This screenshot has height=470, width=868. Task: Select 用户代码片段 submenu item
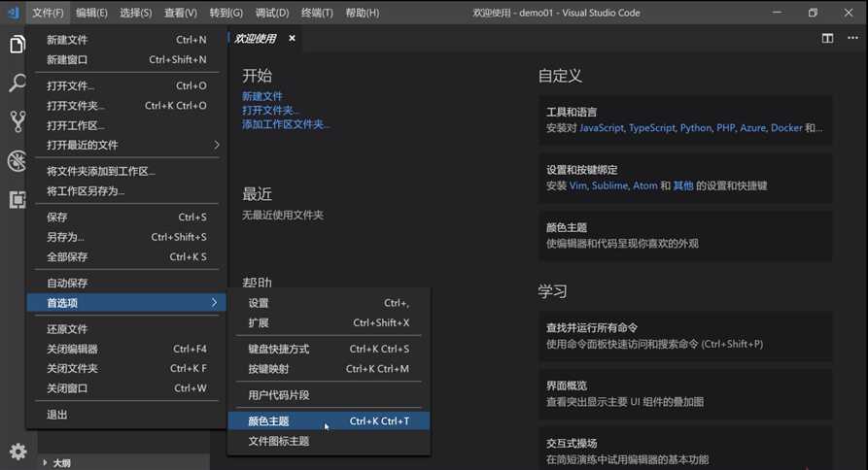click(x=329, y=395)
